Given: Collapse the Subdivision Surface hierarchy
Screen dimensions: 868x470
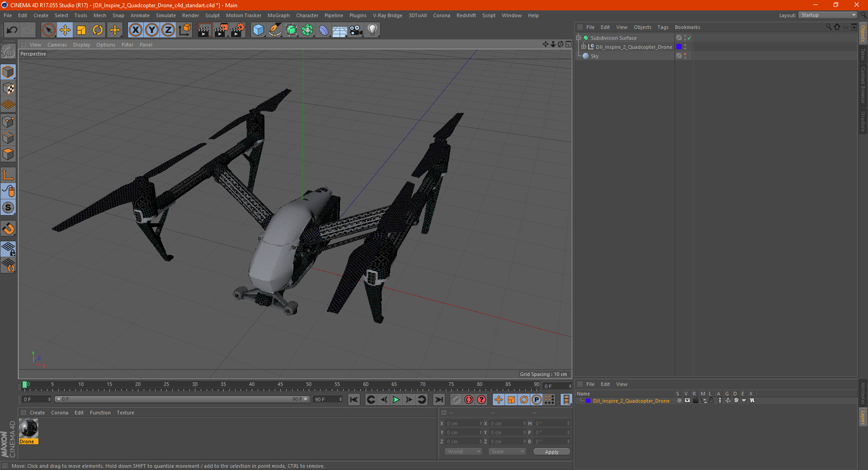Looking at the screenshot, I should pyautogui.click(x=579, y=38).
